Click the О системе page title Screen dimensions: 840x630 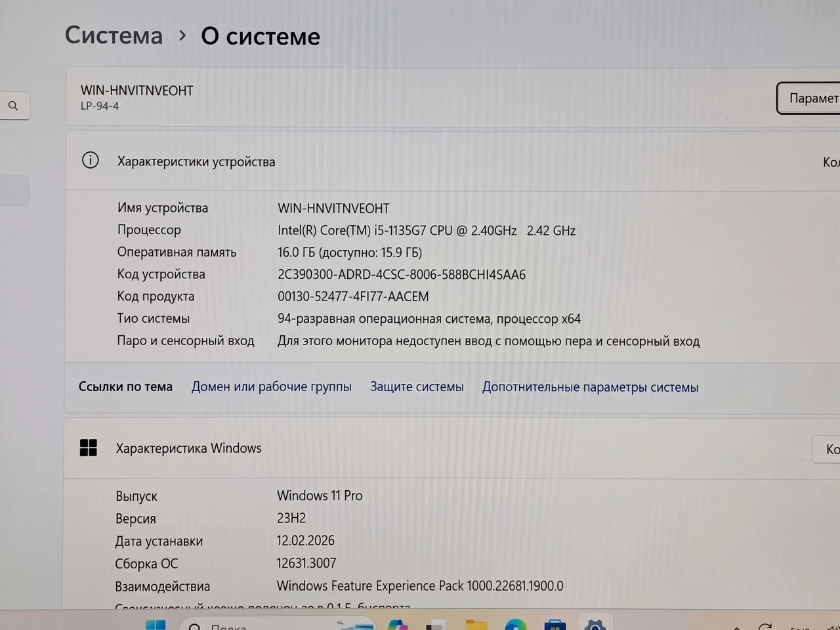click(261, 36)
